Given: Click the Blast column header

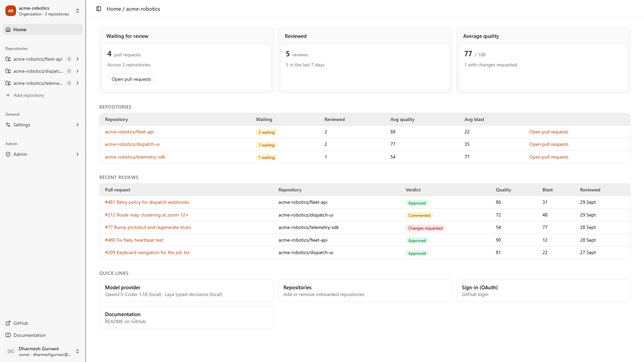Looking at the screenshot, I should [547, 190].
